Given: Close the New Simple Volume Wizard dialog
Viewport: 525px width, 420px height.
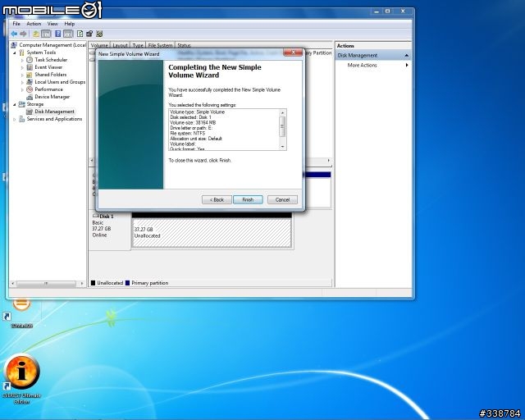Looking at the screenshot, I should 293,52.
